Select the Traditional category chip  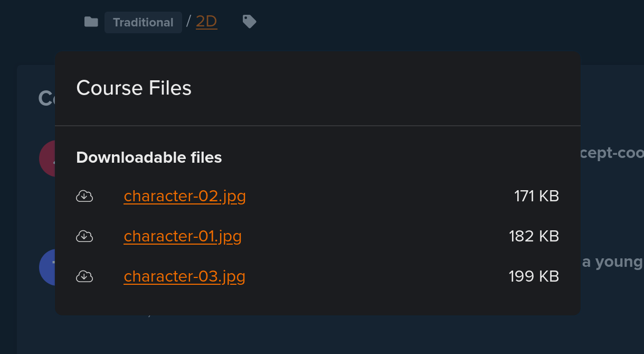point(143,22)
